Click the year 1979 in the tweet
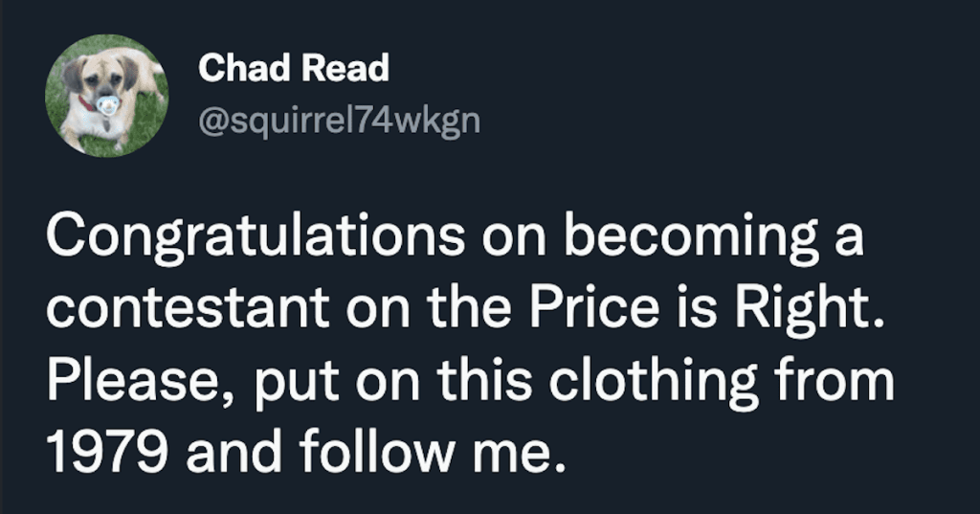 coord(107,453)
